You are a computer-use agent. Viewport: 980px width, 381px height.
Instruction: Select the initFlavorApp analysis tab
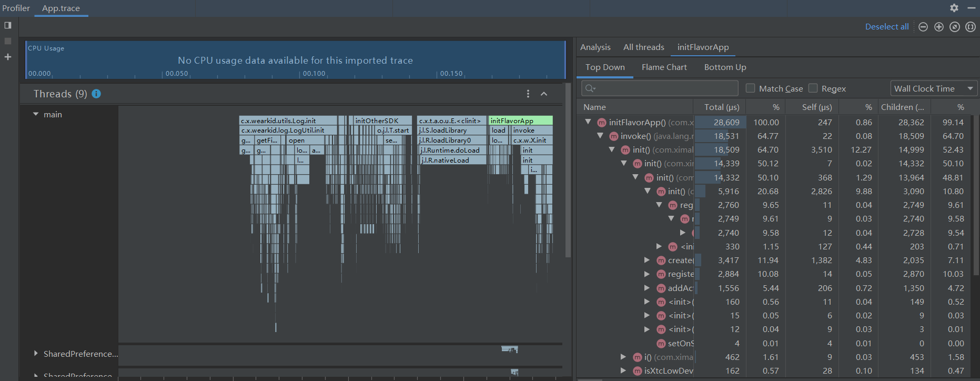[703, 47]
